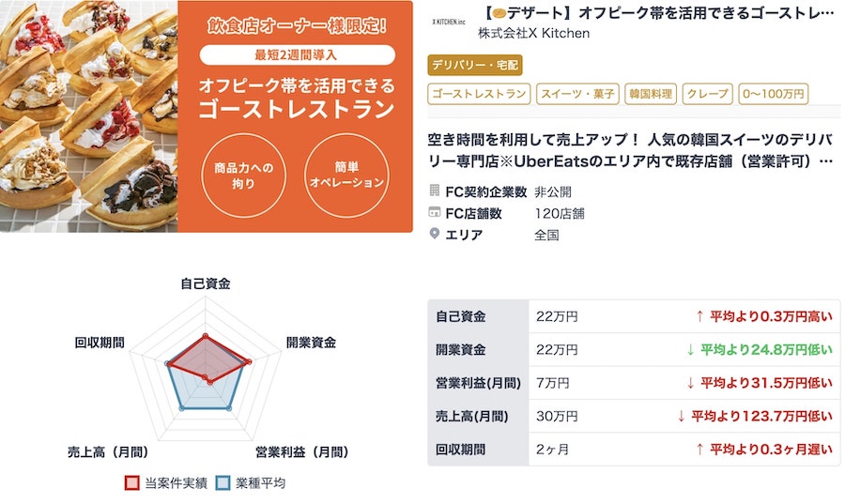Click the red up arrow in 回収期間 row
This screenshot has height=504, width=845.
click(x=699, y=449)
